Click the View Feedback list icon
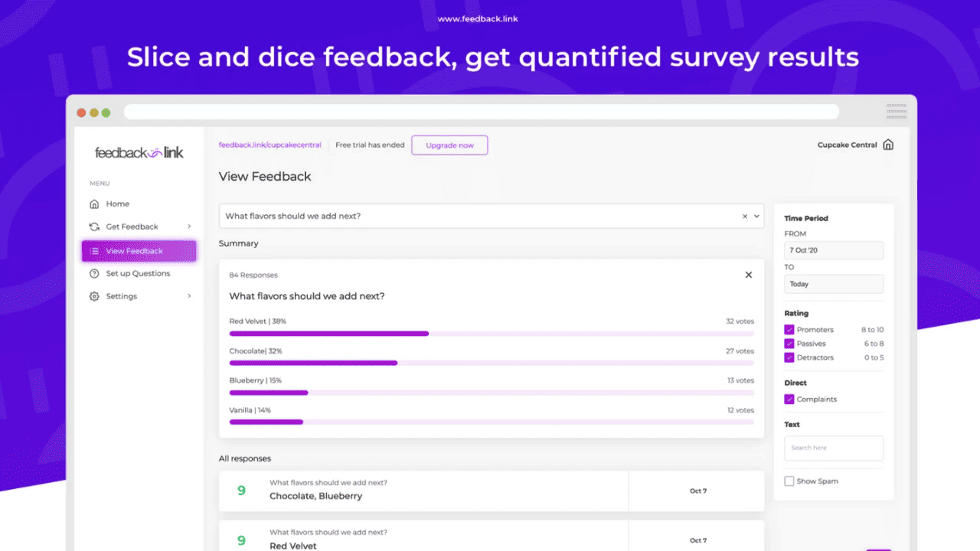Viewport: 980px width, 551px height. [94, 251]
